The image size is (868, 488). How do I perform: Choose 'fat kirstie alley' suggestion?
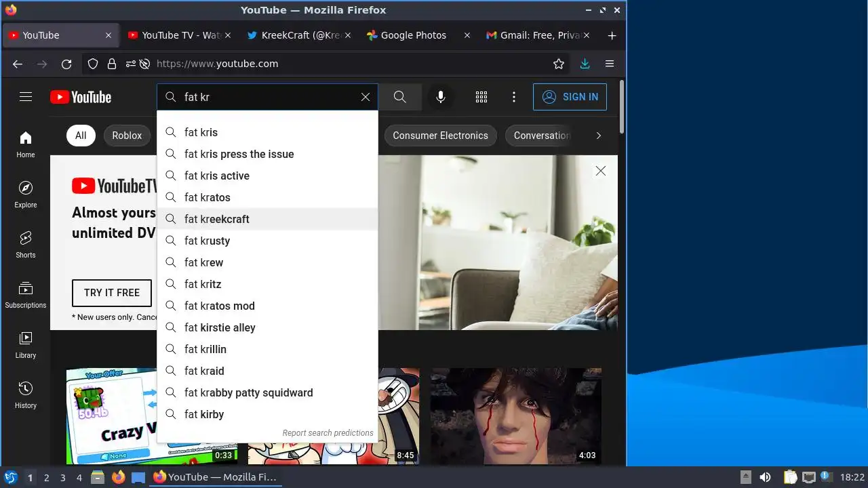coord(267,327)
